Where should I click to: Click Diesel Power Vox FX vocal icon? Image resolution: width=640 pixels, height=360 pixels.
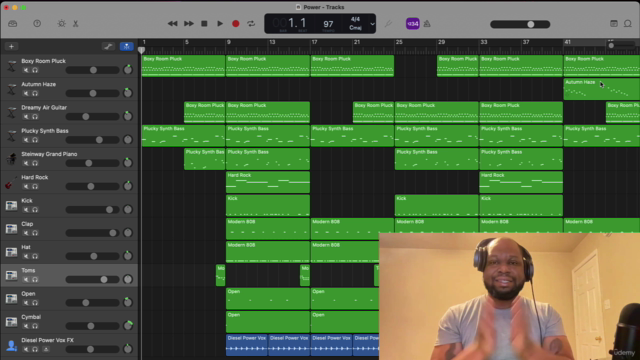(x=11, y=345)
